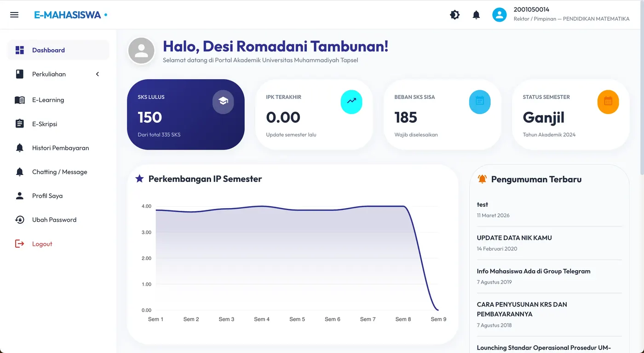The image size is (644, 353).
Task: Click date '14 Februari 2020'
Action: click(x=497, y=249)
